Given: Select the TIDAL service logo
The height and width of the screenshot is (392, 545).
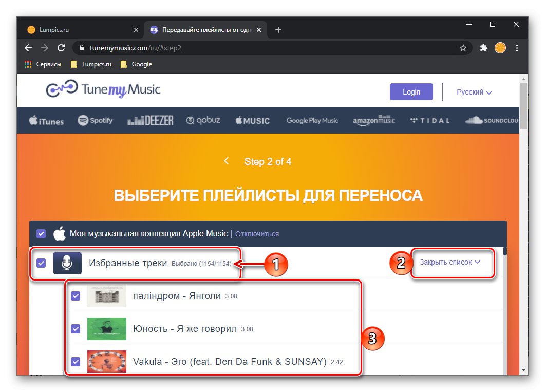Looking at the screenshot, I should (430, 121).
